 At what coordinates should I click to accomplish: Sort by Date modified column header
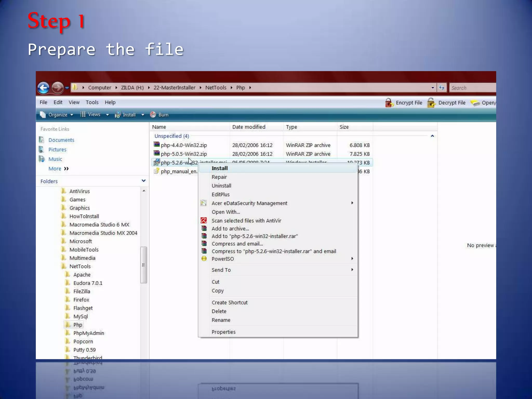tap(257, 127)
